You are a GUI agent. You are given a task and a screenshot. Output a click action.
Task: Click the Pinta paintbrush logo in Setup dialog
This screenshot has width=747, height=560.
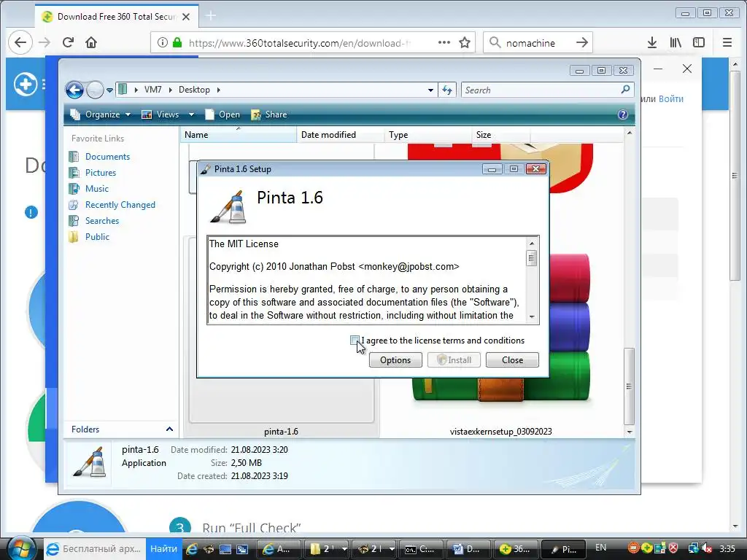click(x=229, y=206)
